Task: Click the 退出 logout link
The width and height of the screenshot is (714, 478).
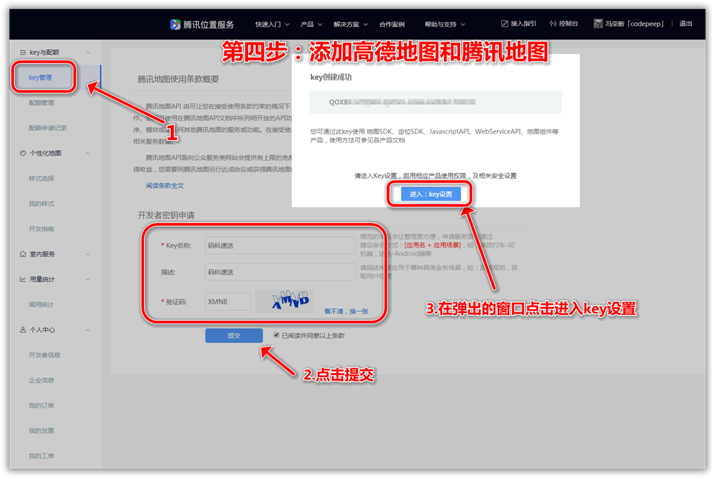Action: click(x=686, y=24)
